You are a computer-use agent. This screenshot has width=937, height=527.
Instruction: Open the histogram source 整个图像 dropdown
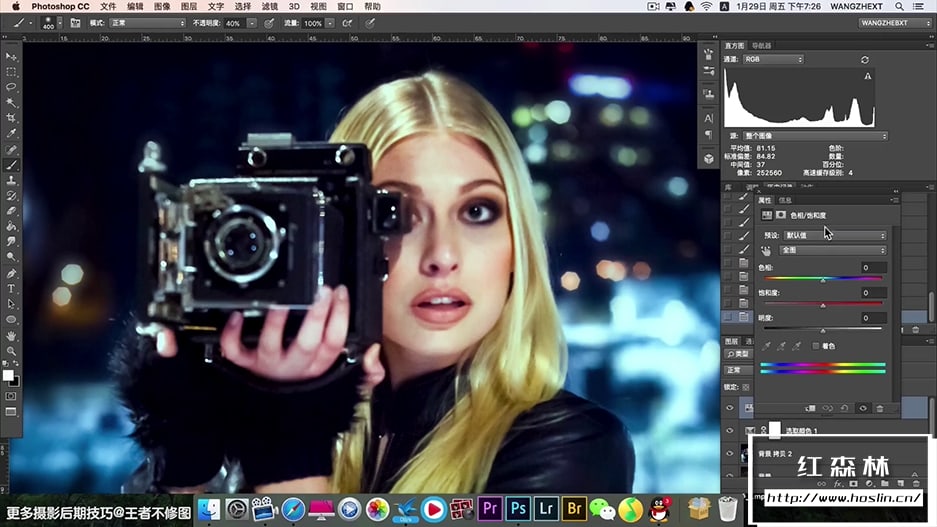click(x=815, y=136)
